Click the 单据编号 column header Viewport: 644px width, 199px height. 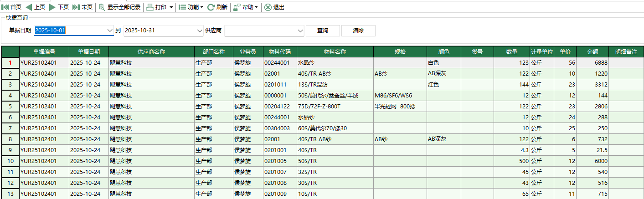point(44,51)
